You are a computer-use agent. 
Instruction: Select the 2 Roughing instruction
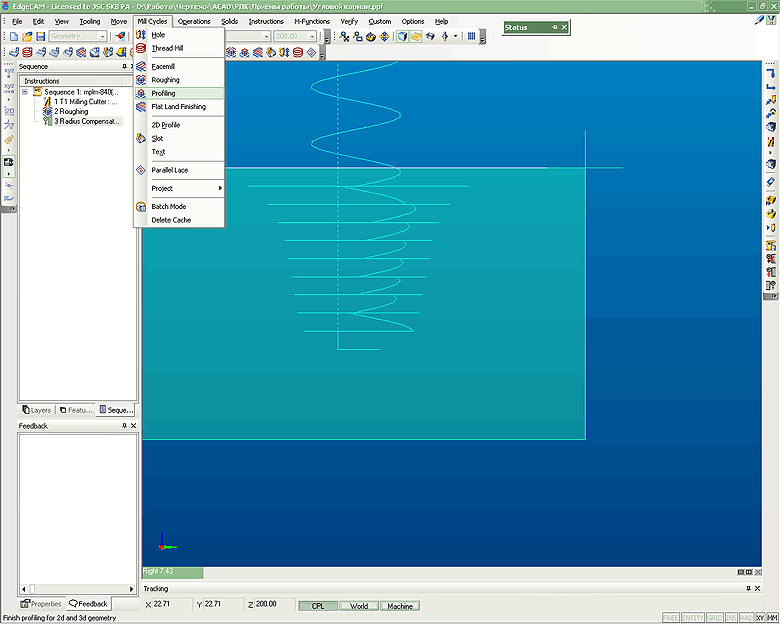tap(71, 111)
